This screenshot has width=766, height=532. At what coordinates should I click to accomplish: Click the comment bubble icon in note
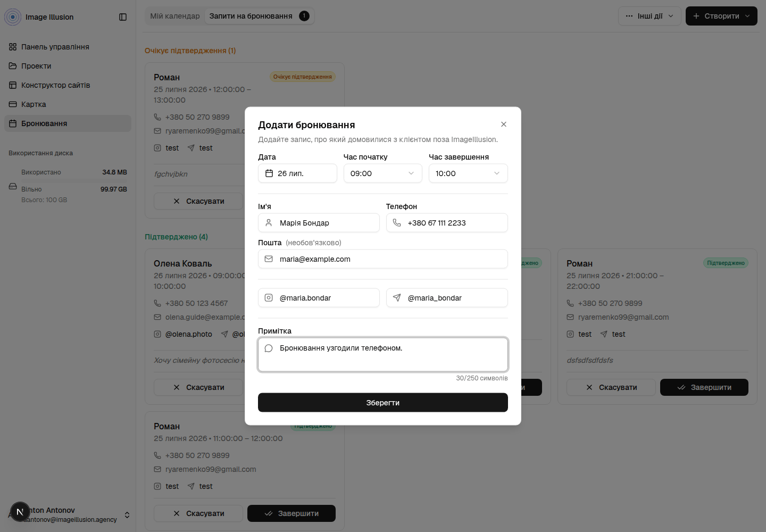tap(269, 348)
